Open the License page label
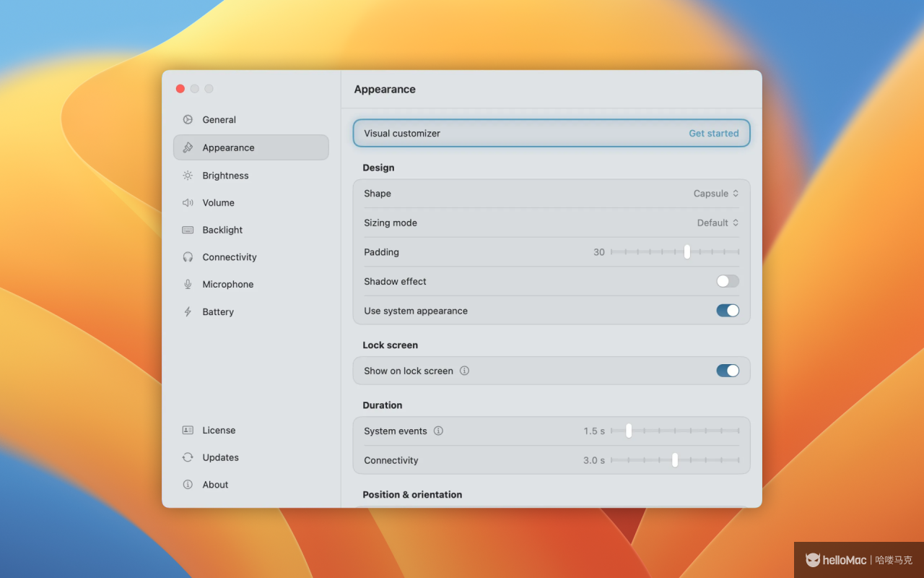This screenshot has width=924, height=578. 219,430
